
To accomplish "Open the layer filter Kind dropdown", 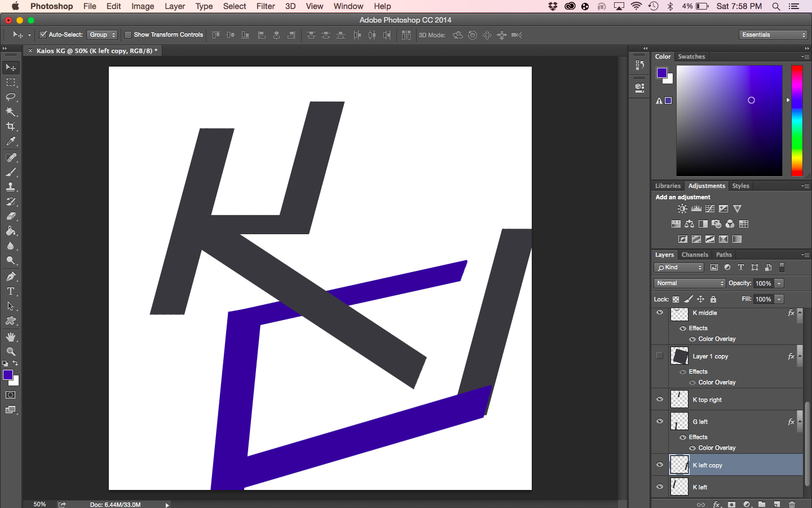I will [679, 268].
